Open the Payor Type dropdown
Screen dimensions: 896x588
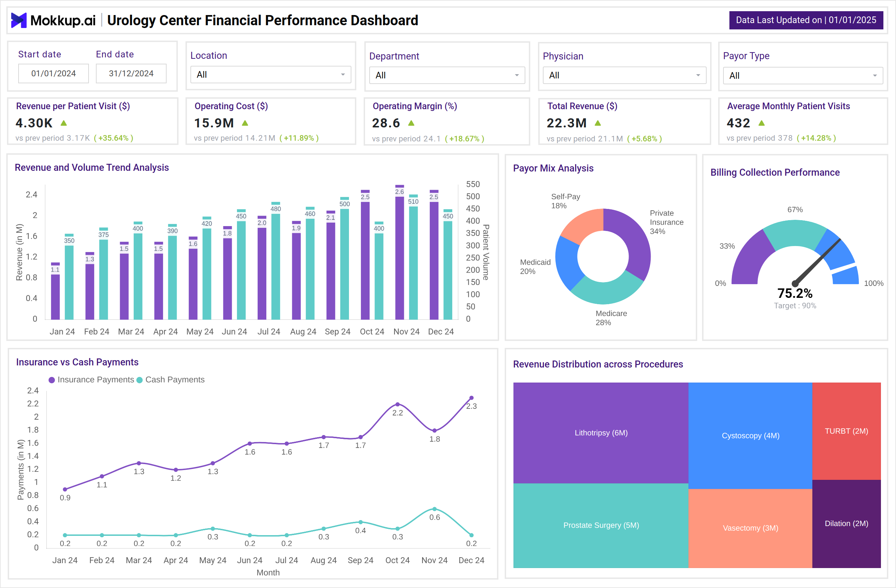tap(803, 76)
